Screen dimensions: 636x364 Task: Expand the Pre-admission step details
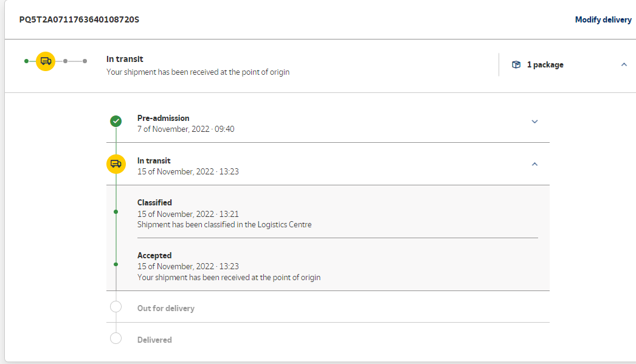[534, 122]
